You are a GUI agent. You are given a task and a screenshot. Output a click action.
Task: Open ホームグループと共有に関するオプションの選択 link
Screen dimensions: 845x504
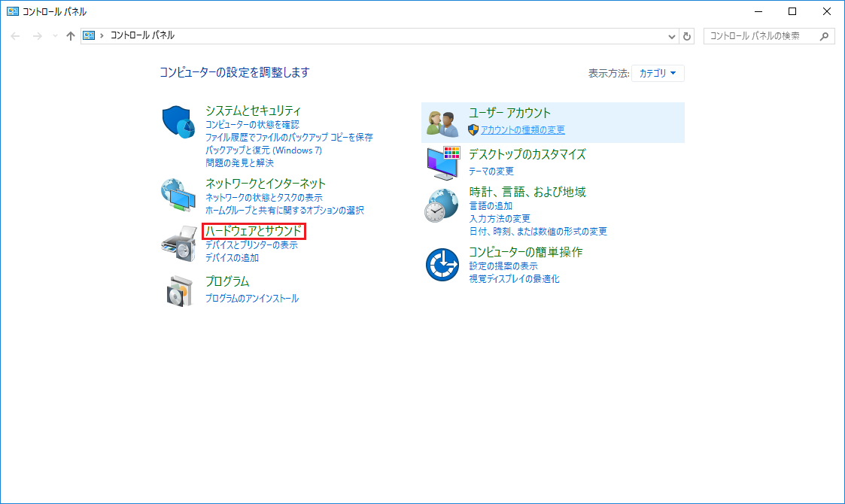284,210
